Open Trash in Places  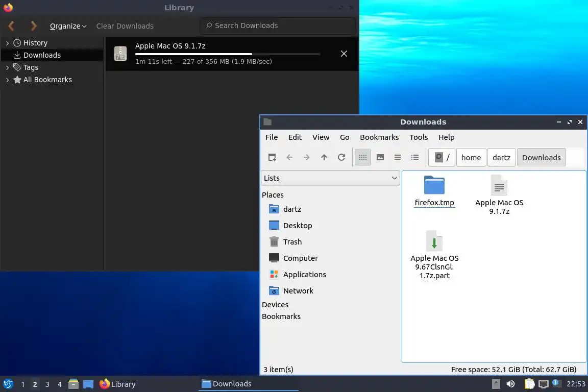(x=285, y=242)
